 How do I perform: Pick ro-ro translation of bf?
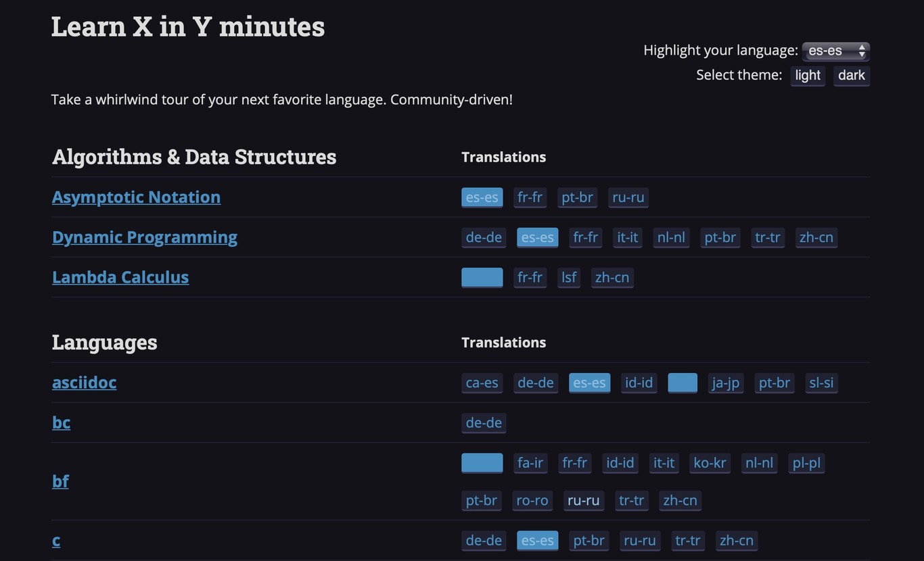click(532, 500)
